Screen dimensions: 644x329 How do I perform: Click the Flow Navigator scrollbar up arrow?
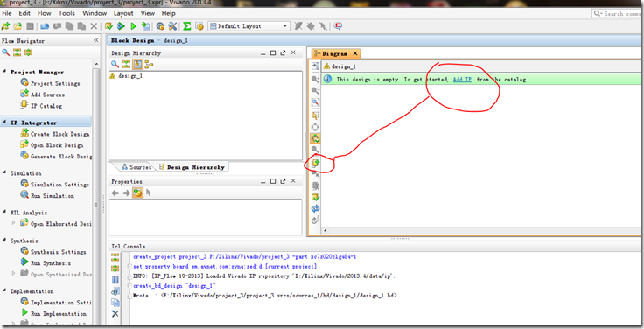pos(96,64)
